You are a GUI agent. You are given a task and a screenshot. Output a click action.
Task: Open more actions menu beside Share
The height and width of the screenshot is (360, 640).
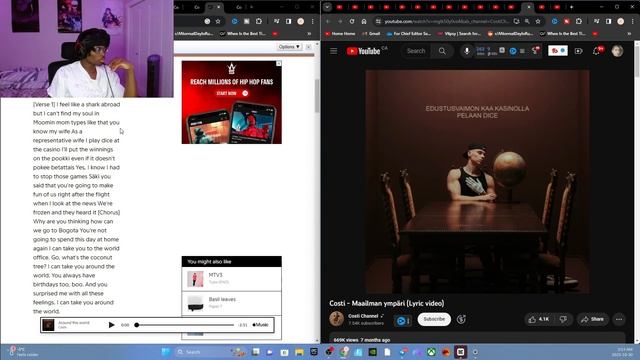(619, 319)
